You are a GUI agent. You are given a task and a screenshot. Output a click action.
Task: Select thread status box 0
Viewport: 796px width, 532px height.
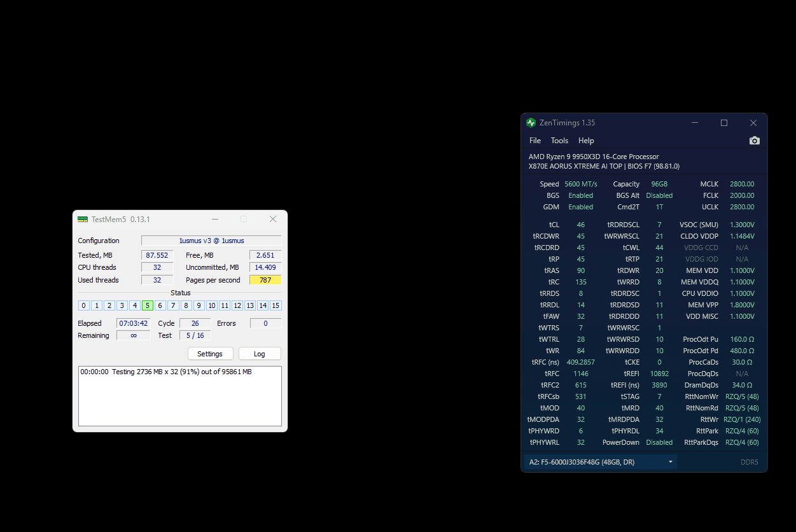coord(84,305)
